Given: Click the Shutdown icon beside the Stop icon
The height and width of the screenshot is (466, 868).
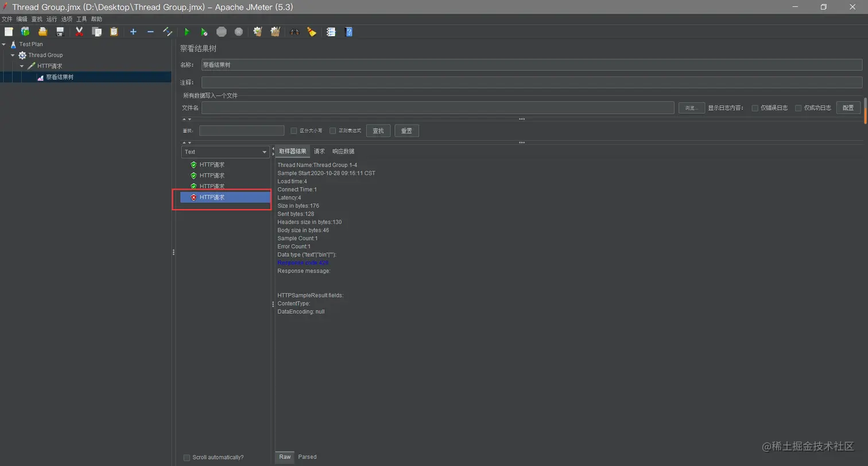Looking at the screenshot, I should pyautogui.click(x=239, y=32).
